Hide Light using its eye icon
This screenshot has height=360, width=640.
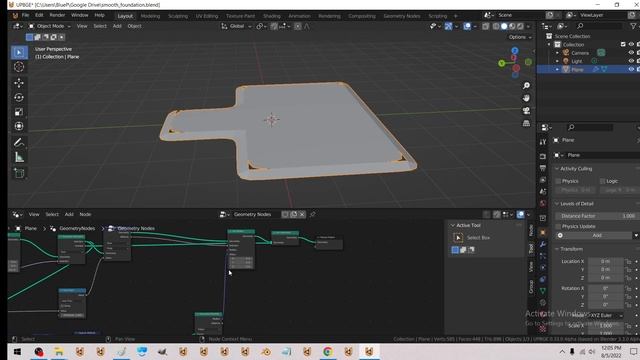(x=631, y=61)
